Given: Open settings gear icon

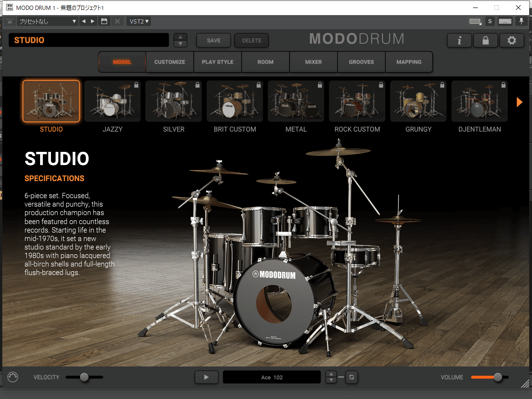Looking at the screenshot, I should (x=512, y=41).
